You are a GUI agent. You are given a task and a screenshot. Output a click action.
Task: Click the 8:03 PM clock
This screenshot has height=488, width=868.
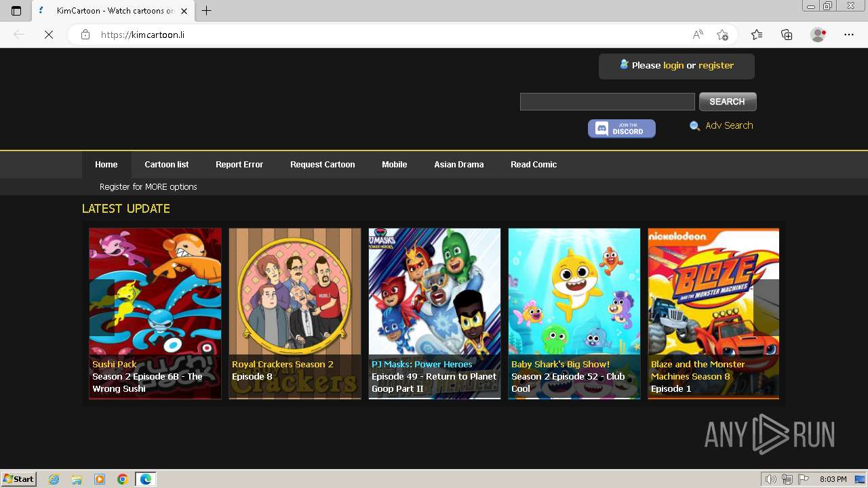tap(833, 479)
